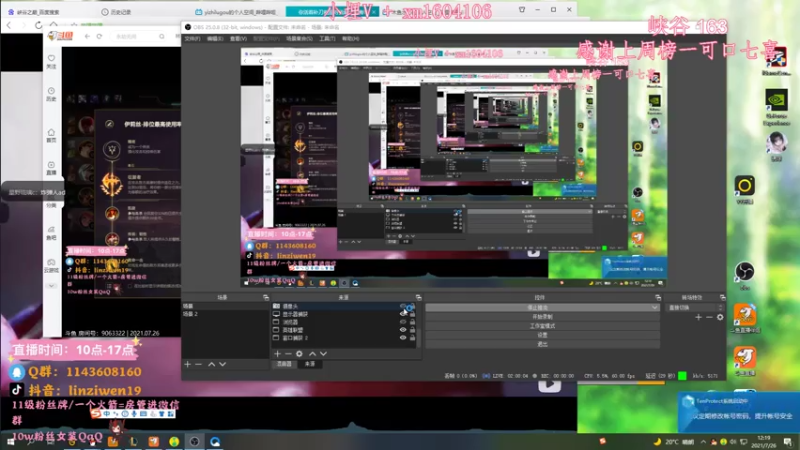Open the Scene Collection menu in OBS
This screenshot has width=800, height=450.
coord(299,39)
